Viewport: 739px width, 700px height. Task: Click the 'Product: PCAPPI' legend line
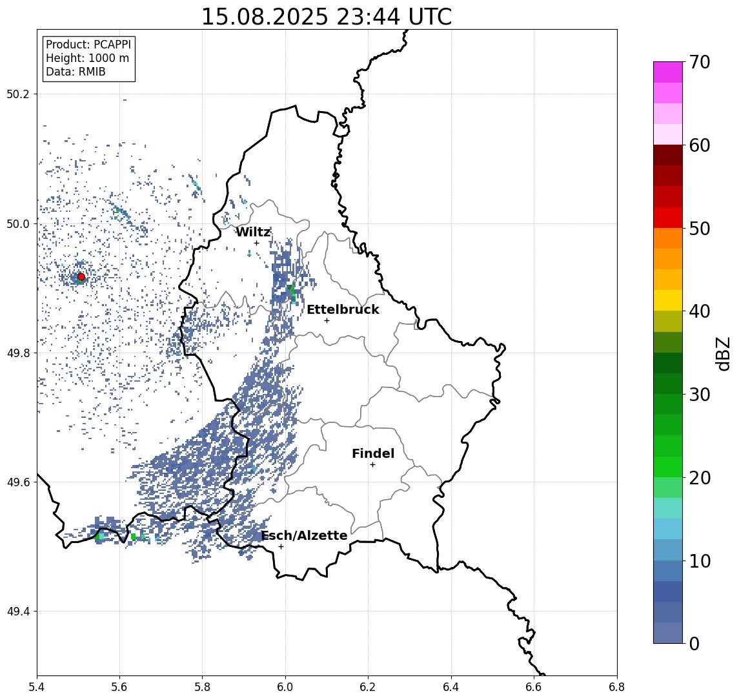[x=88, y=45]
